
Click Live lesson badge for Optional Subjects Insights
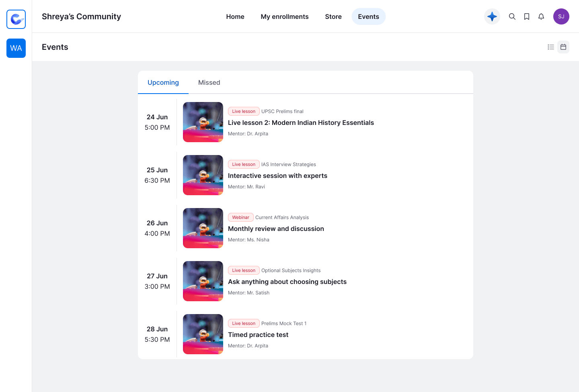point(244,270)
